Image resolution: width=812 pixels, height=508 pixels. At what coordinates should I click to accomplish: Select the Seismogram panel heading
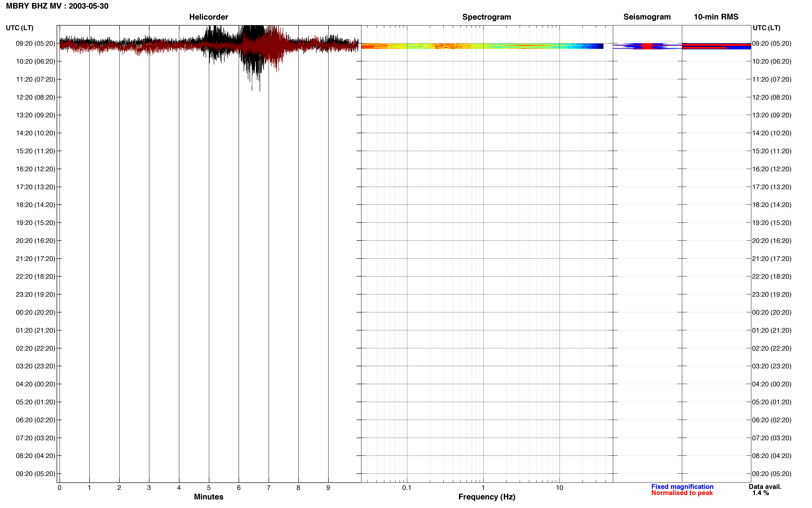647,17
